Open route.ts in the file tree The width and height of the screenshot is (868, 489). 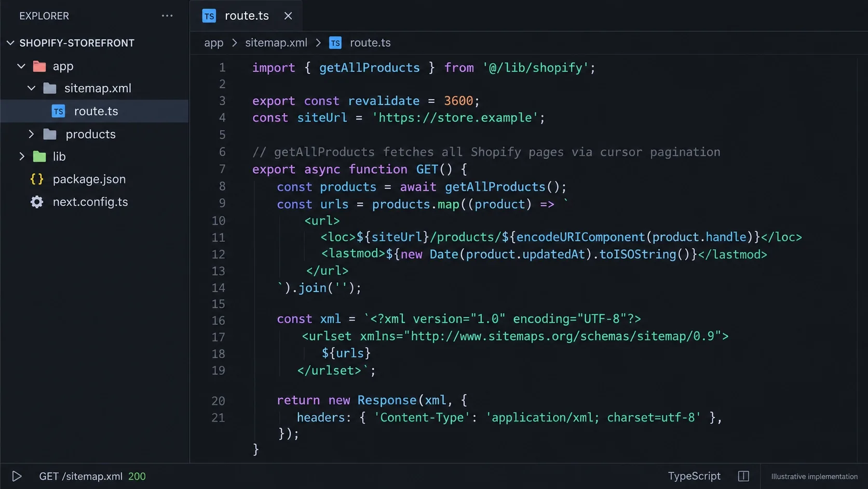(x=94, y=111)
